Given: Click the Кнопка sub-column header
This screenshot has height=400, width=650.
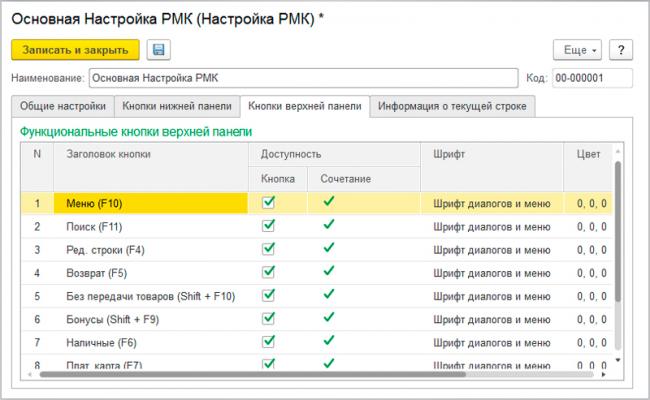Looking at the screenshot, I should pos(278,179).
